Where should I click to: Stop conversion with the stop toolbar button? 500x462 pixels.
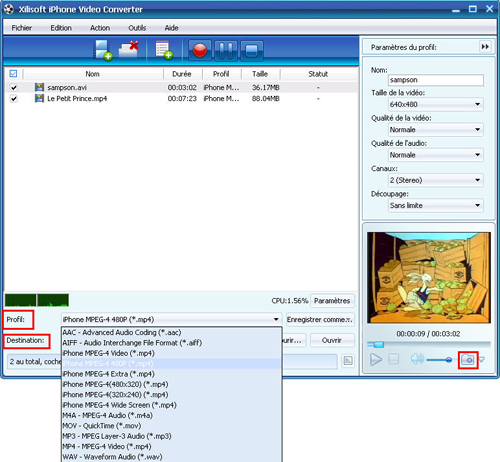[252, 51]
